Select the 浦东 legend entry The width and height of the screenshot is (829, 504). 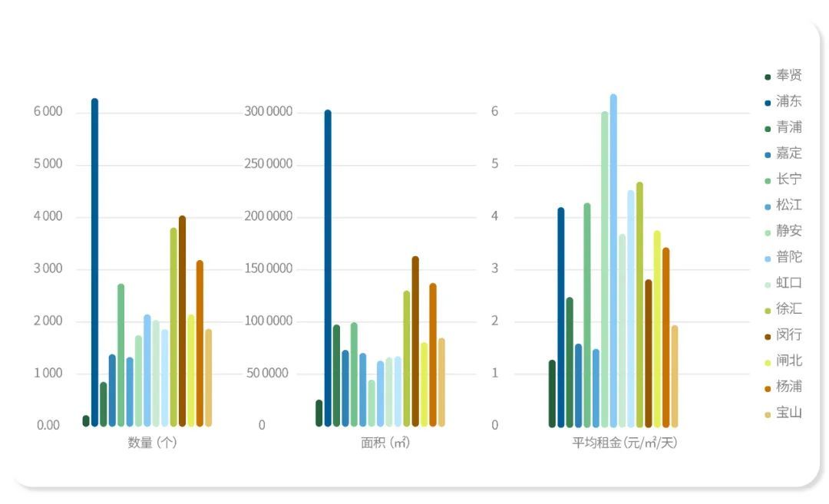click(x=783, y=101)
